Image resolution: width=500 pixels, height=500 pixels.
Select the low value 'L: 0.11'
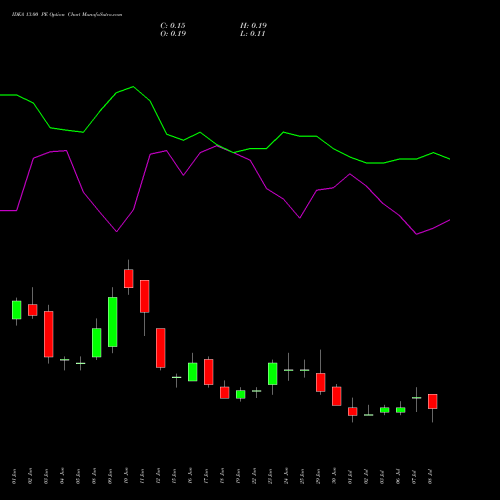[253, 34]
